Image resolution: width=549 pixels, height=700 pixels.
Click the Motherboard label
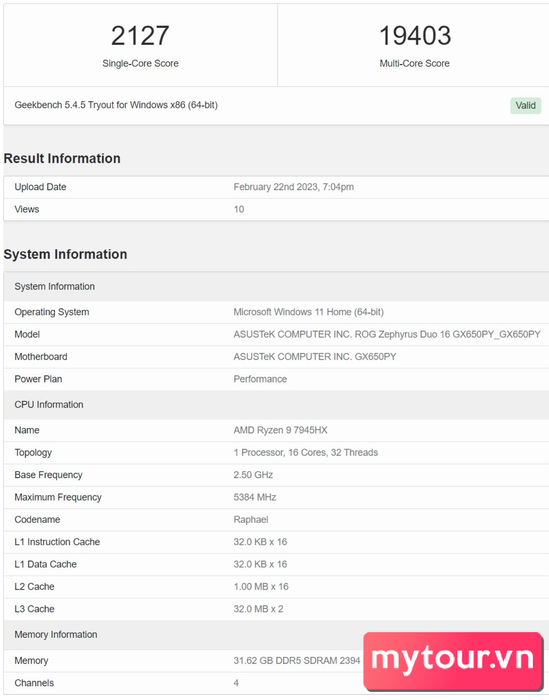41,357
